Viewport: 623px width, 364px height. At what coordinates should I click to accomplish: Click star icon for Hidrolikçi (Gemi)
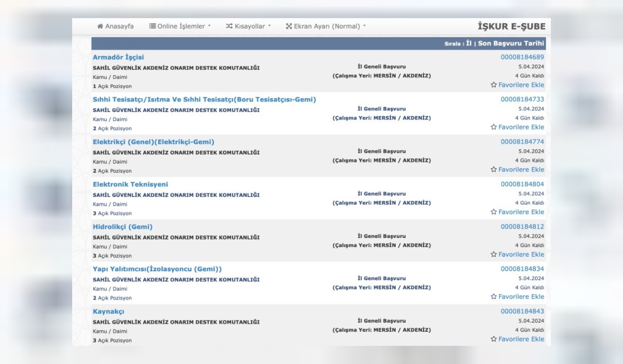coord(494,255)
